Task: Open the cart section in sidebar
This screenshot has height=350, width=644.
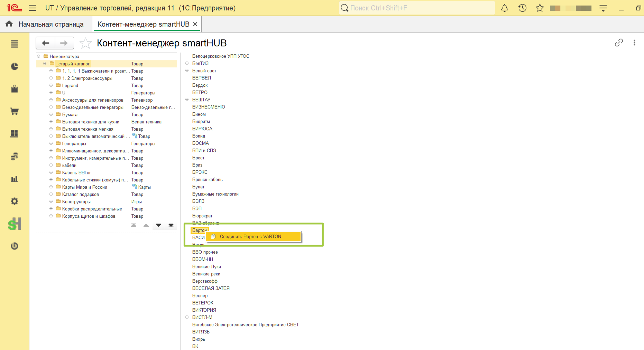Action: click(x=15, y=111)
